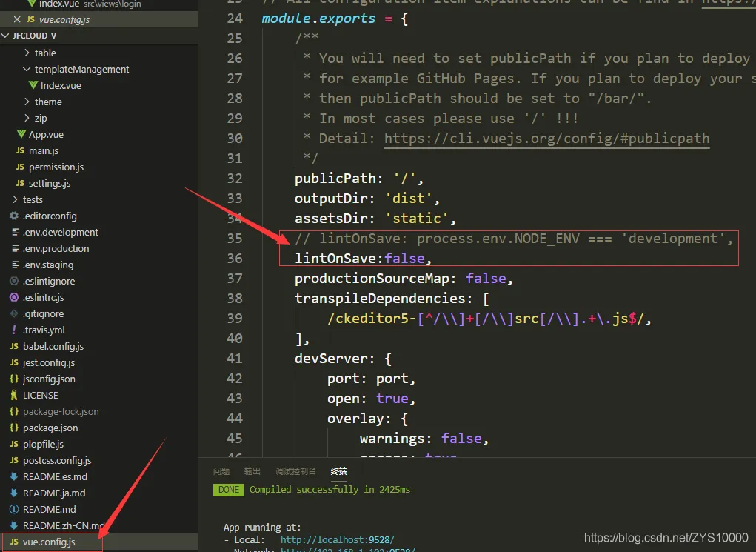
Task: Collapse the JFCLOUD-V project section
Action: 5,36
